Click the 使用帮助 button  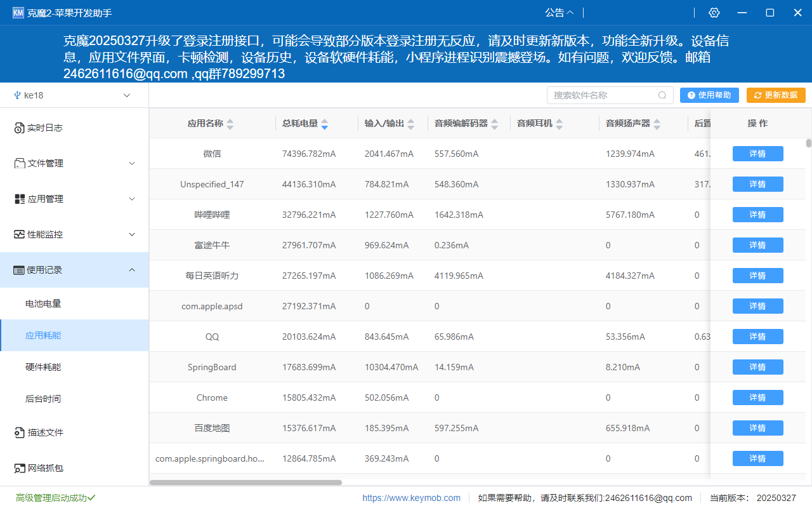pos(709,95)
